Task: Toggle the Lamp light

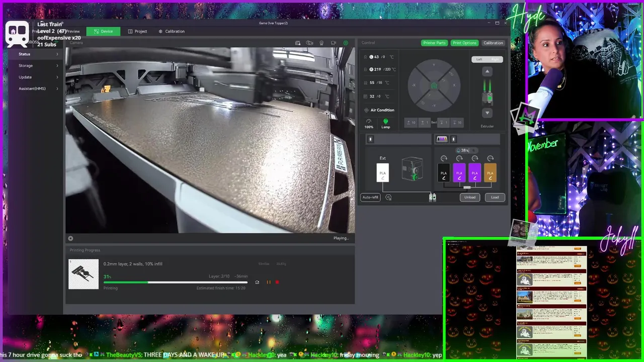Action: (x=386, y=123)
